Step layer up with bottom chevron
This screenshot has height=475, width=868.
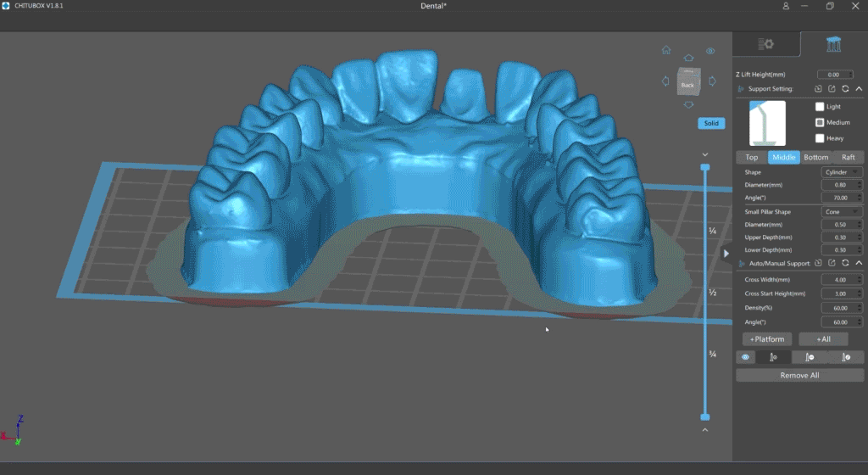[704, 429]
